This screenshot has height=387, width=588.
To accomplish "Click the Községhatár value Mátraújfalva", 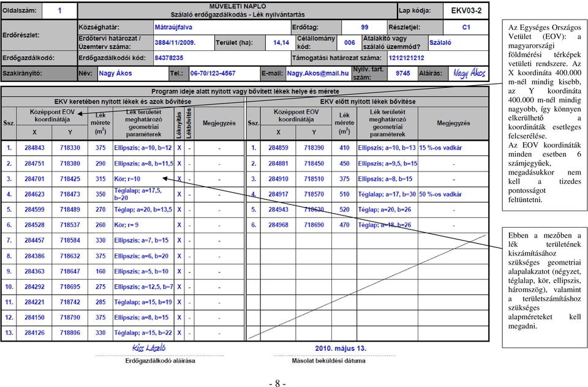I will (173, 27).
